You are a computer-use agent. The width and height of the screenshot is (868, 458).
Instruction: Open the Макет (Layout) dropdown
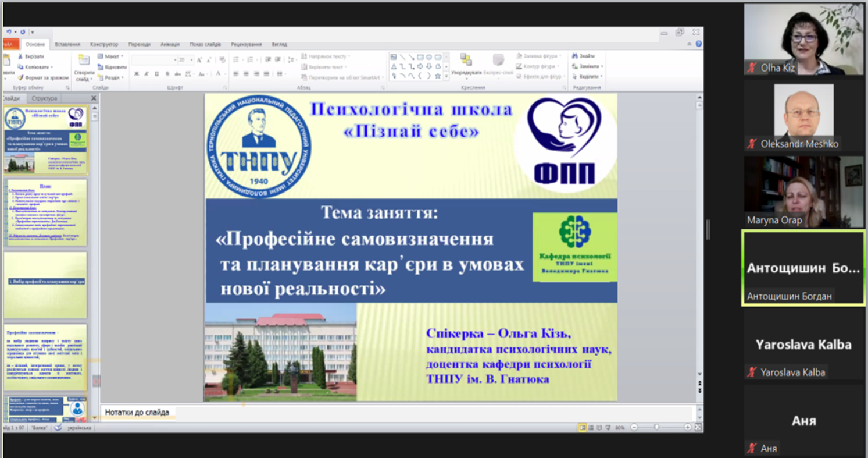coord(111,56)
